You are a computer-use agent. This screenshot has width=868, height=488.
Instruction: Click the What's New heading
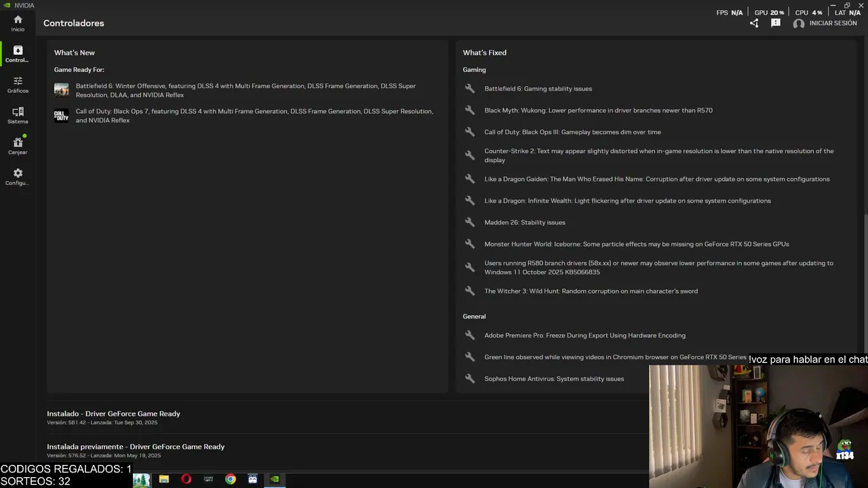(75, 53)
